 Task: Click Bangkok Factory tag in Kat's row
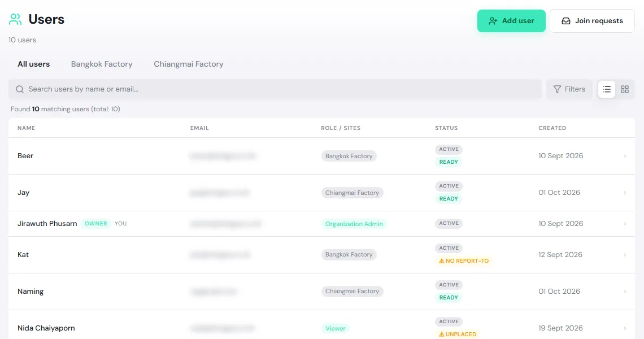[x=349, y=254]
